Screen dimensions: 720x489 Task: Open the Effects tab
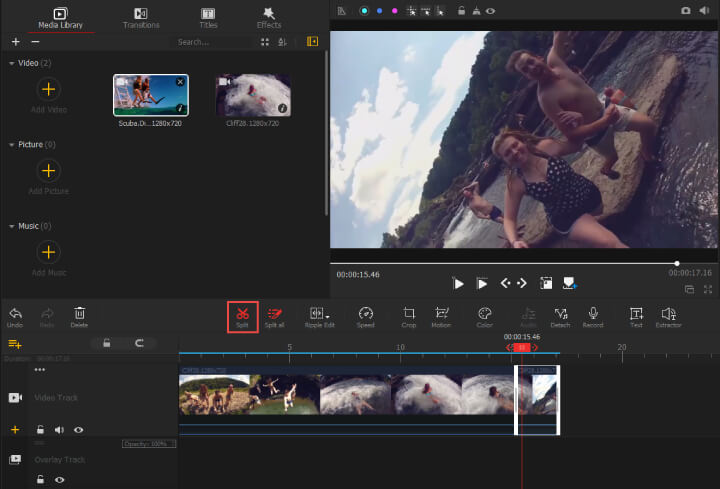click(268, 17)
